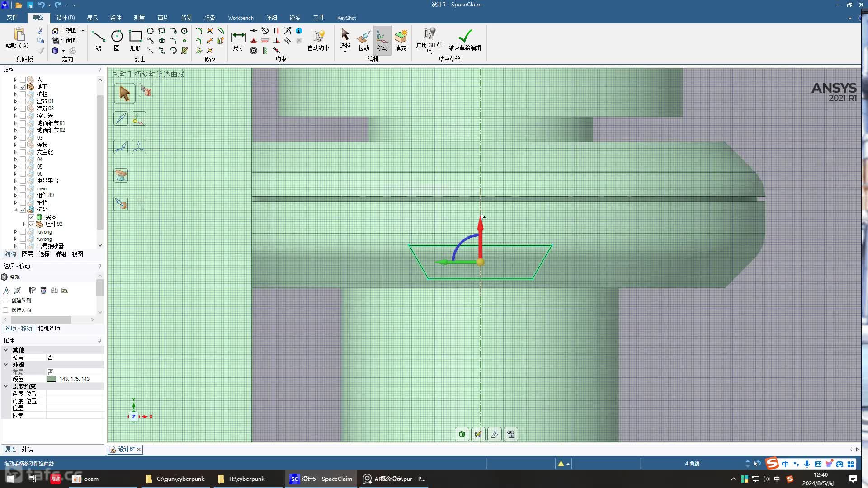This screenshot has height=488, width=868.
Task: Close the 设计5 document tab
Action: tap(139, 449)
